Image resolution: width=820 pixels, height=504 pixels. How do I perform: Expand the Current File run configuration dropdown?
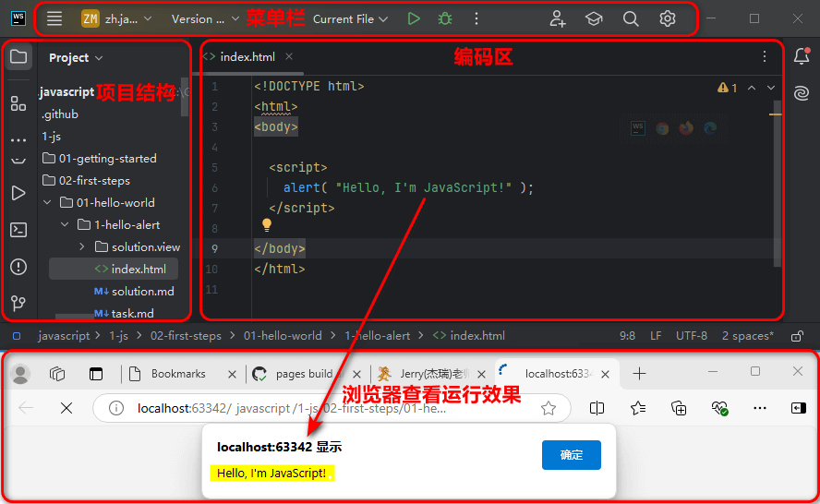[350, 18]
